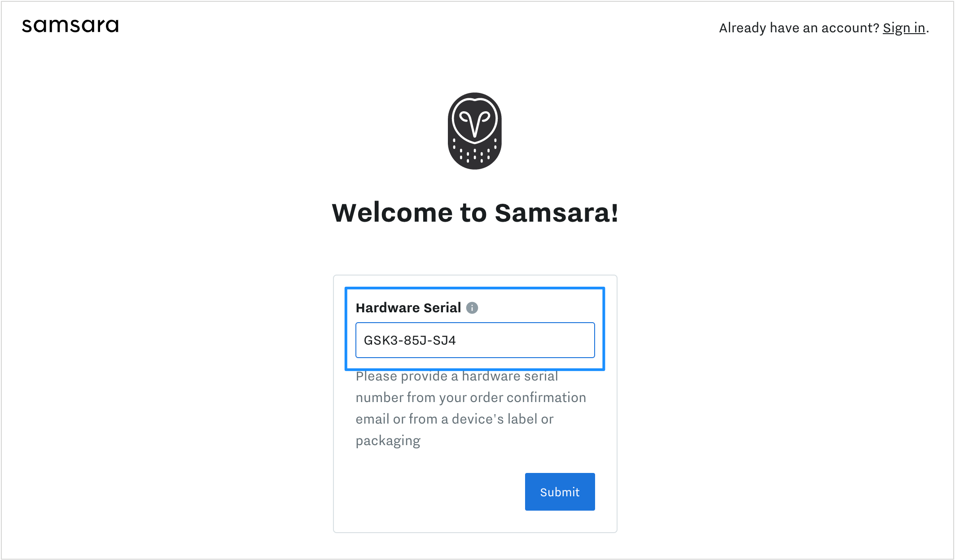Click the "order confirmation" hint line
The width and height of the screenshot is (955, 560).
[470, 398]
